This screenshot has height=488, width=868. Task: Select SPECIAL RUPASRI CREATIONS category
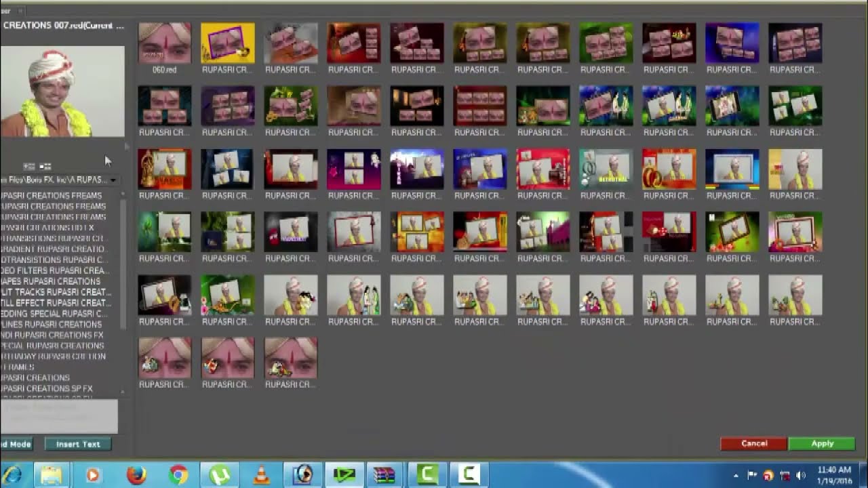tap(52, 346)
